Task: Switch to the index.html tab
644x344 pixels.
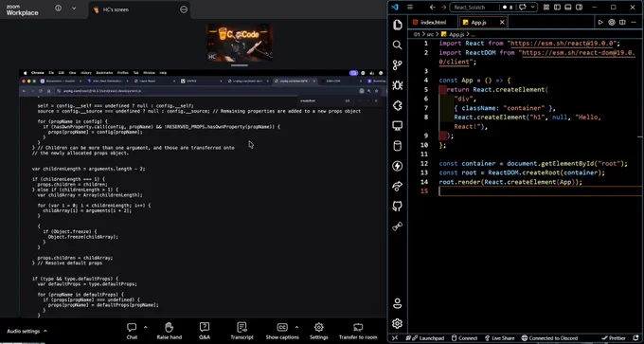Action: click(433, 22)
